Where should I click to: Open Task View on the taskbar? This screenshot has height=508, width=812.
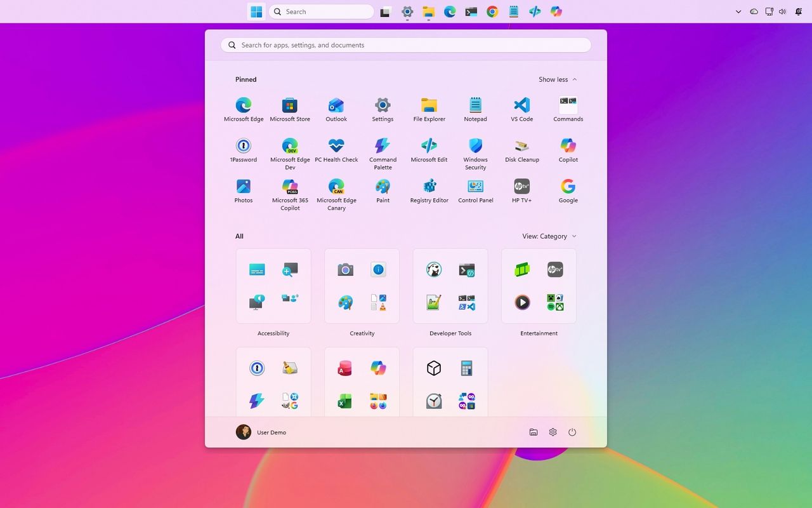[x=385, y=11]
